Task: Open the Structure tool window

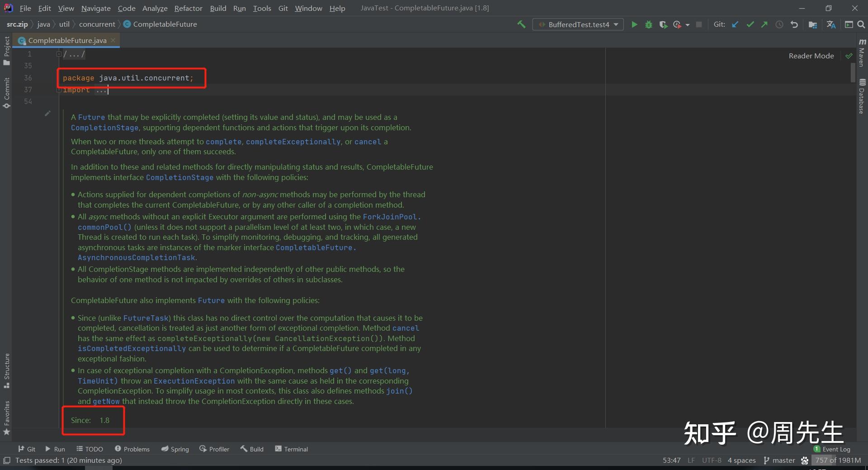Action: tap(6, 371)
